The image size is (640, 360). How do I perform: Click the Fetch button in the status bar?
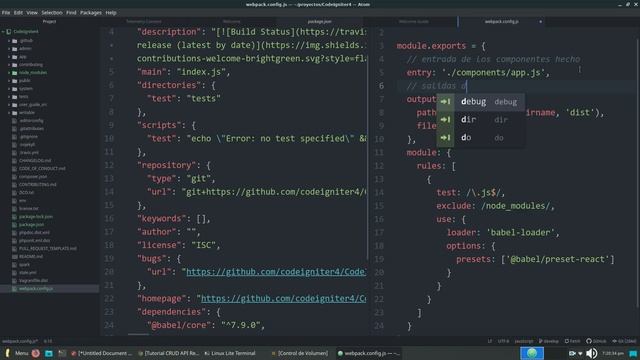click(572, 341)
